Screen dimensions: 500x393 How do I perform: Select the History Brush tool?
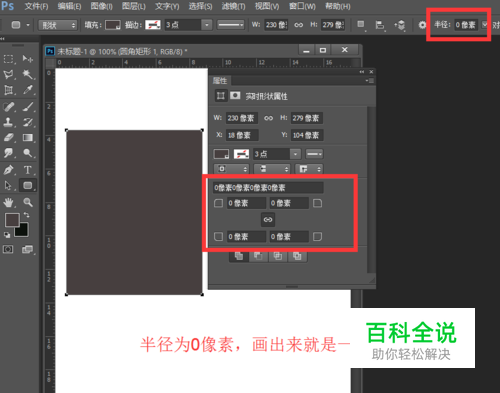(28, 122)
